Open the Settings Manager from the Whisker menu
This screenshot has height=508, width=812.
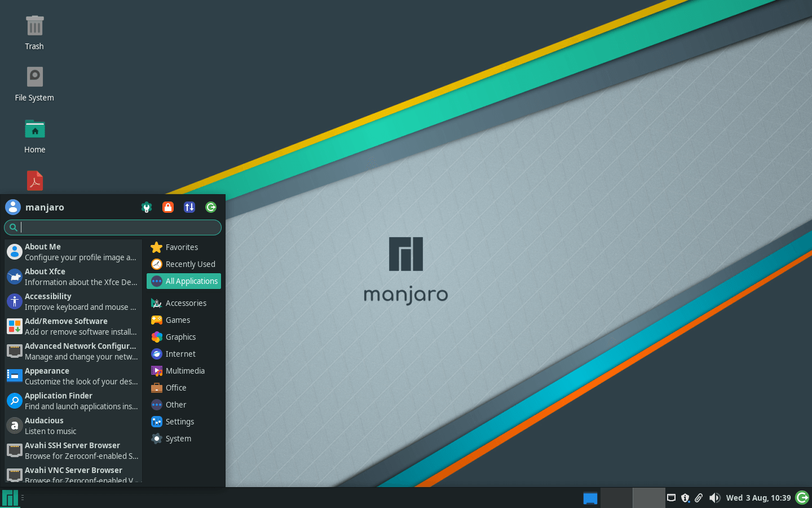coord(147,207)
